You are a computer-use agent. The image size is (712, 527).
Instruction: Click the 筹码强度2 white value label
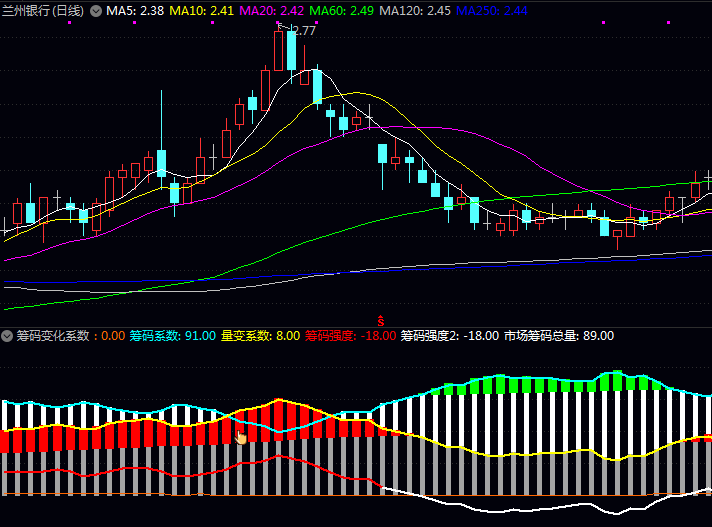tap(450, 336)
